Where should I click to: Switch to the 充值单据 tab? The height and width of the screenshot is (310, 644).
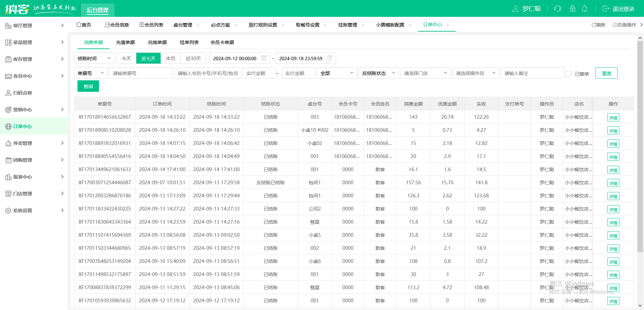[125, 42]
